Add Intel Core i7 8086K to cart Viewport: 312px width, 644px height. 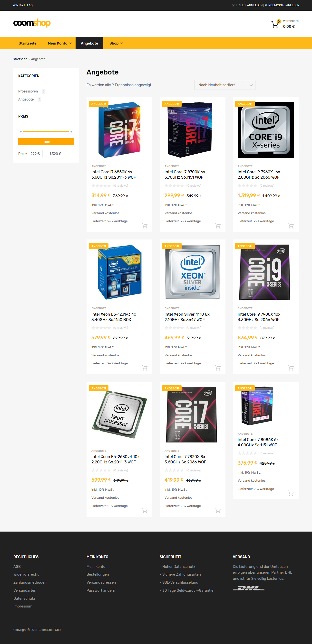pyautogui.click(x=291, y=493)
